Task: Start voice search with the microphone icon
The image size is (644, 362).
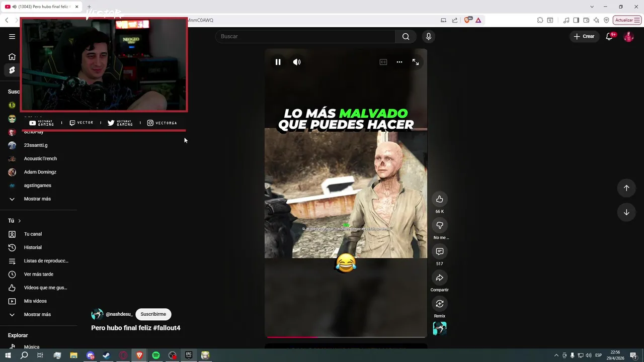Action: pyautogui.click(x=429, y=36)
